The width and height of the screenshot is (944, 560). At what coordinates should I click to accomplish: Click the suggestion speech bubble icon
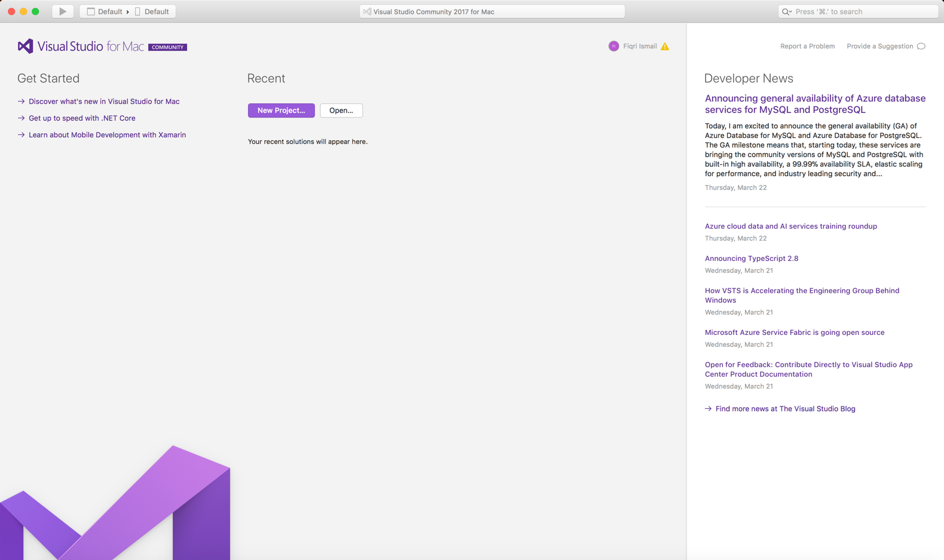point(921,46)
